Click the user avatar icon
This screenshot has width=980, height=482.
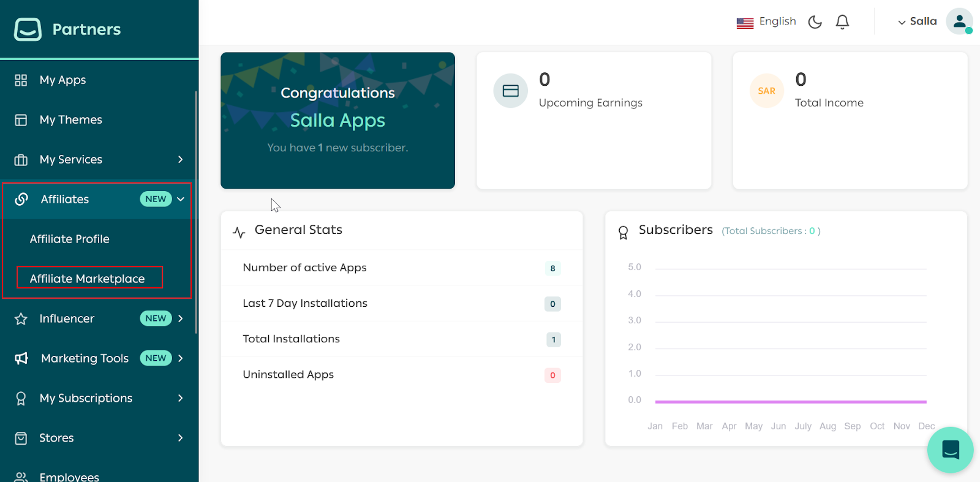(959, 21)
